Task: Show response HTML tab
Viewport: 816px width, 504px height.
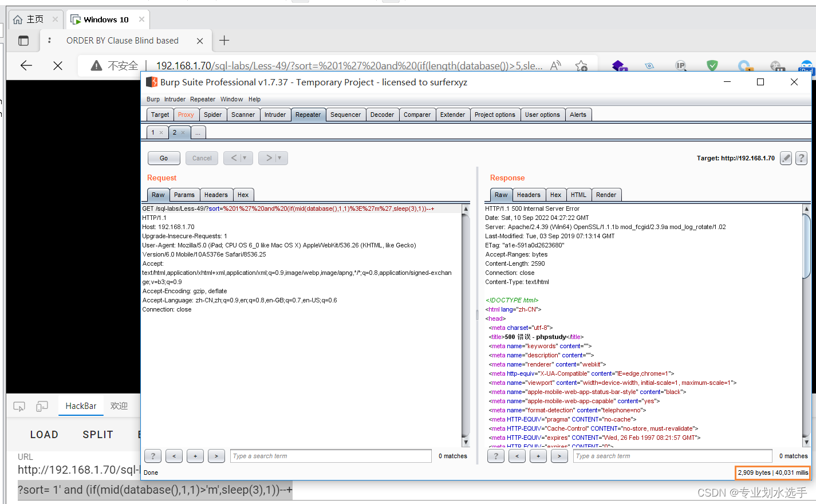Action: (578, 195)
